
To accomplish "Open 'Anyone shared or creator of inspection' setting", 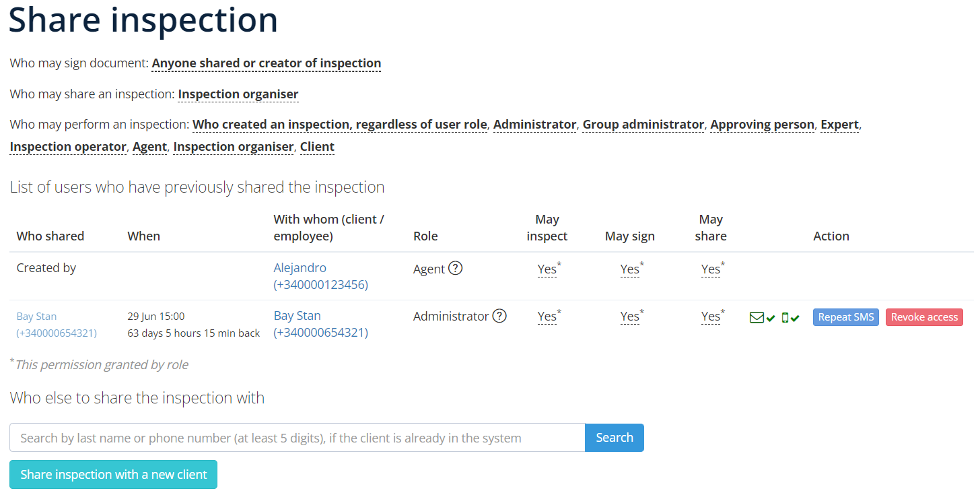I will click(x=267, y=63).
